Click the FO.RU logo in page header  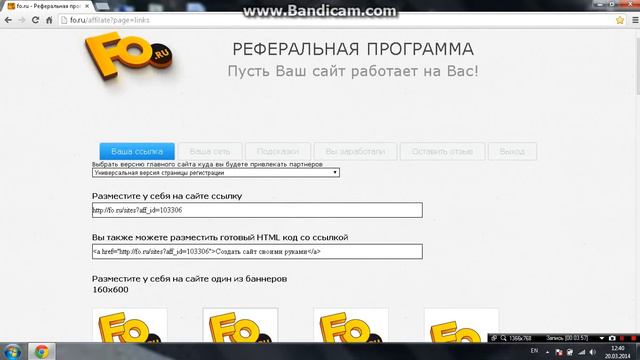(x=129, y=56)
